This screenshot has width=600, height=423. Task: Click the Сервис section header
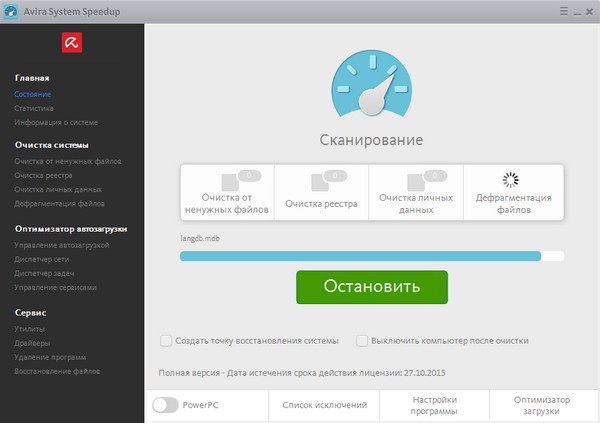31,313
